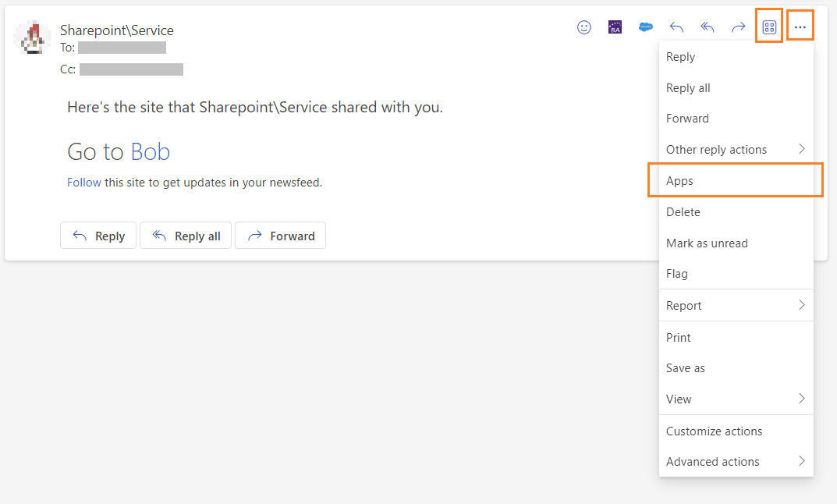Select Flag in the context menu
Image resolution: width=837 pixels, height=504 pixels.
click(677, 274)
